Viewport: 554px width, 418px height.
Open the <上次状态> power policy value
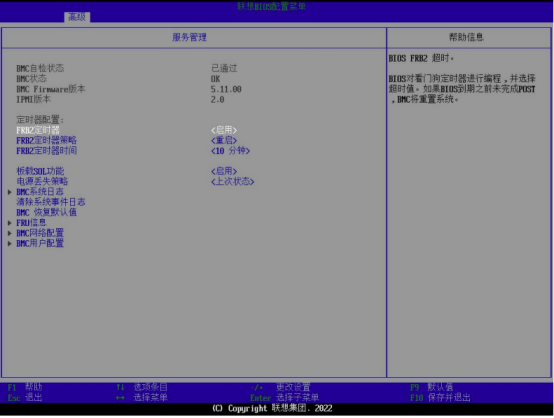(232, 182)
